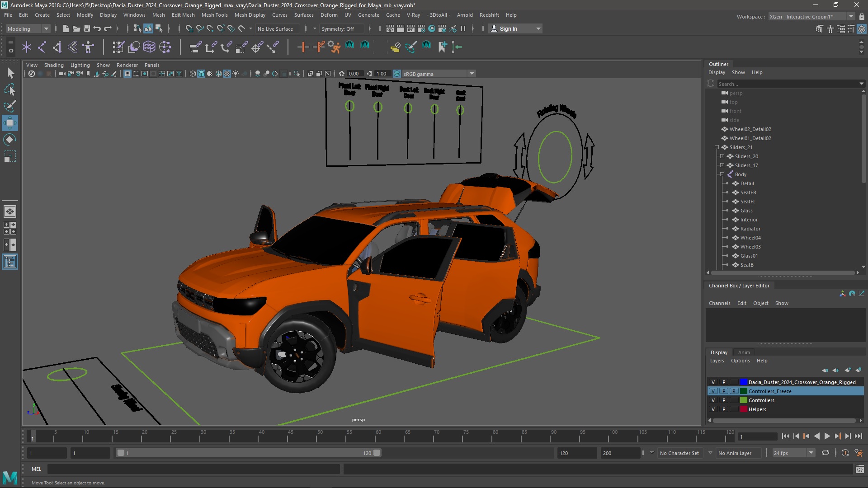The height and width of the screenshot is (488, 868).
Task: Toggle visibility V of Controllers_Freeze layer
Action: point(713,391)
